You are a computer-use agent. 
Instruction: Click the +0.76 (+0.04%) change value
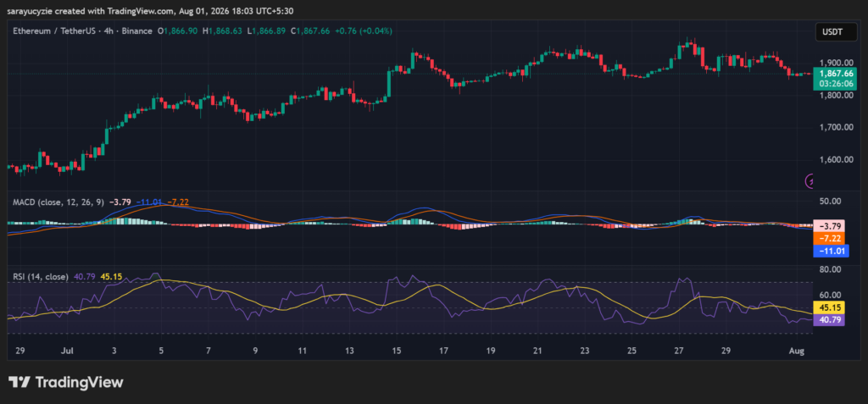coord(363,31)
